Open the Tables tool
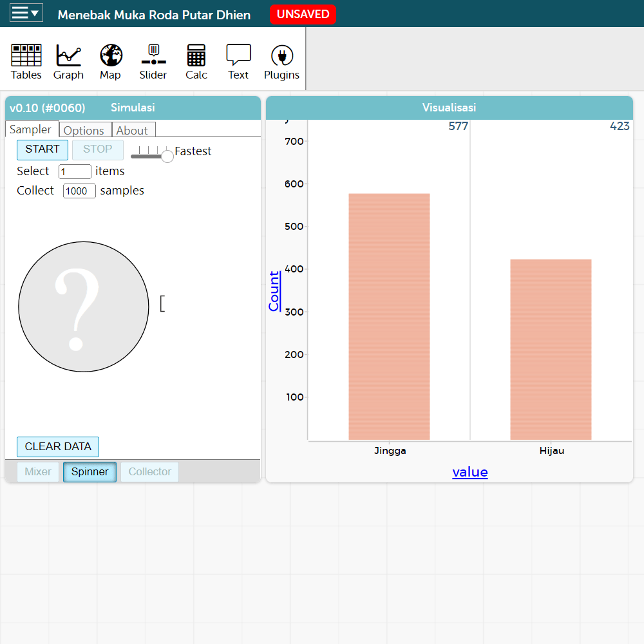The width and height of the screenshot is (644, 644). (x=26, y=62)
